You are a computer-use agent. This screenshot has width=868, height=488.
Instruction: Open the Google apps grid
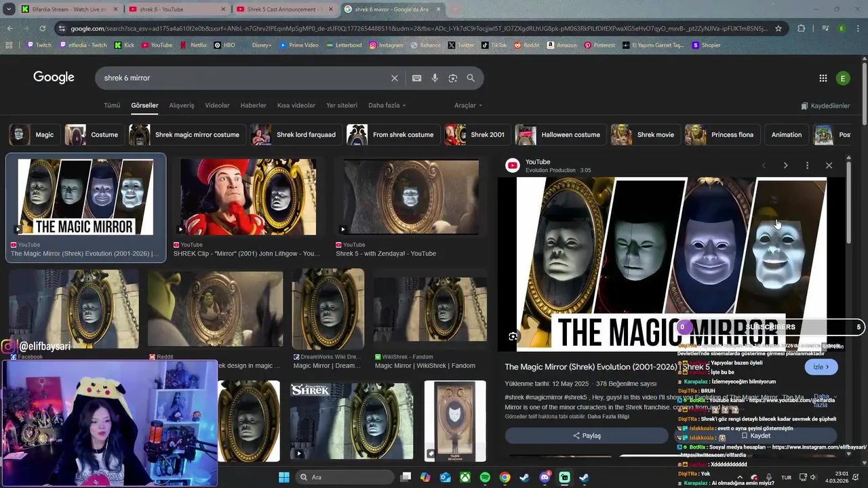tap(823, 78)
